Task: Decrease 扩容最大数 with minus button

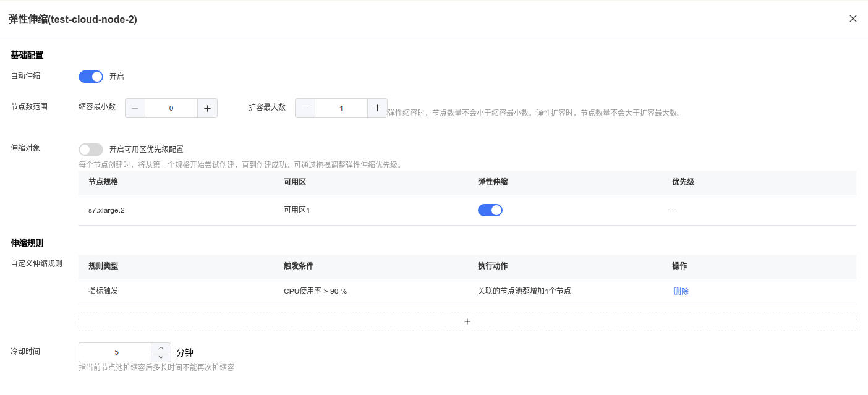Action: tap(305, 108)
